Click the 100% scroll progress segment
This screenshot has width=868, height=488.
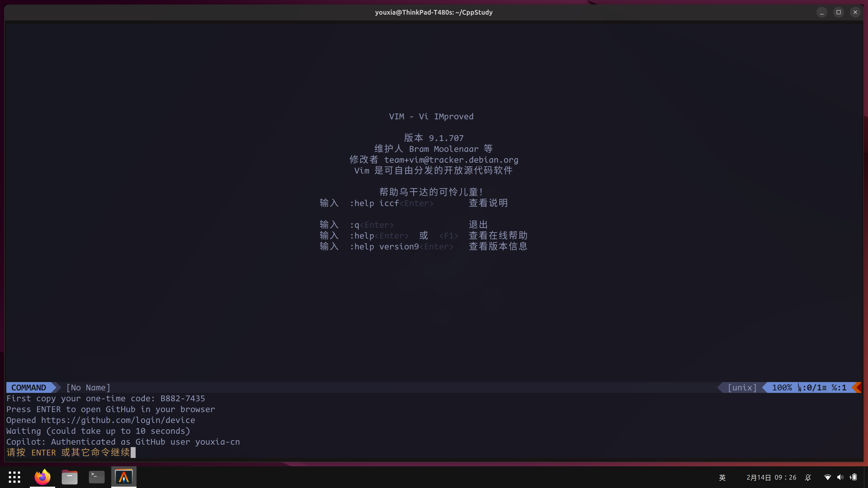(x=782, y=387)
